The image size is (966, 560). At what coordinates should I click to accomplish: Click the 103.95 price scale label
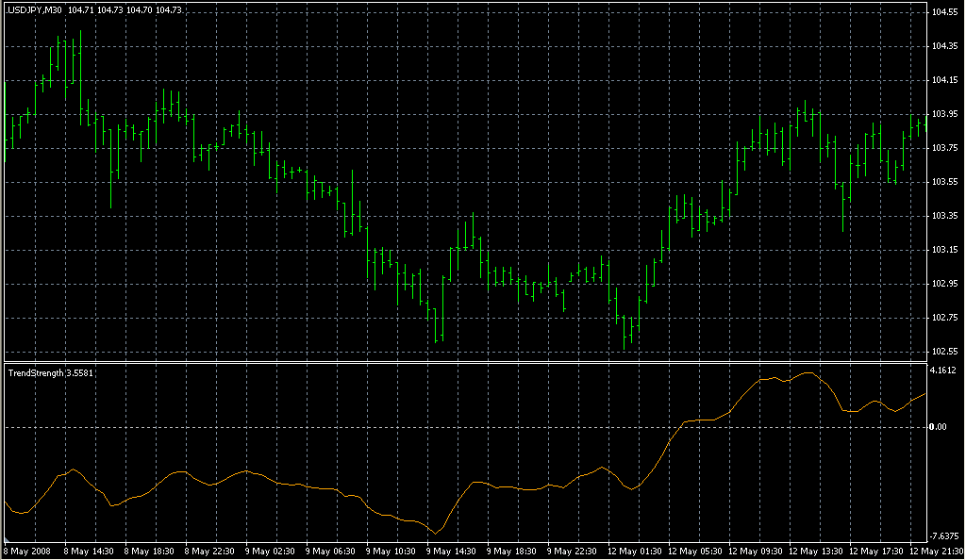pos(945,114)
